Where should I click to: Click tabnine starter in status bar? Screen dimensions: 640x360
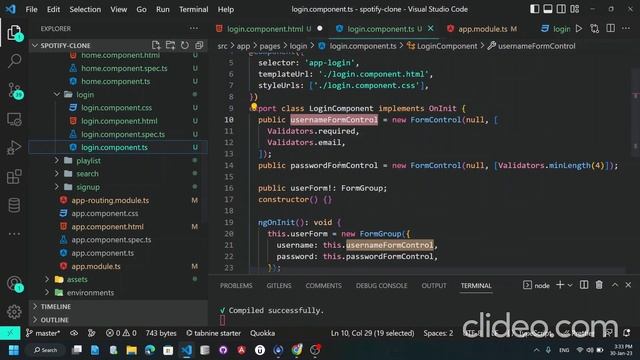213,333
